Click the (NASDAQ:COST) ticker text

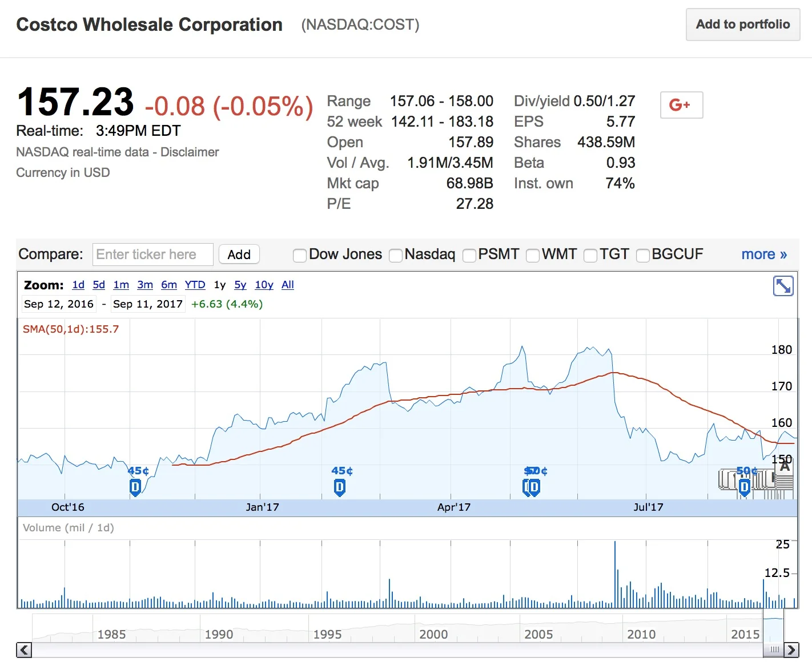click(360, 25)
